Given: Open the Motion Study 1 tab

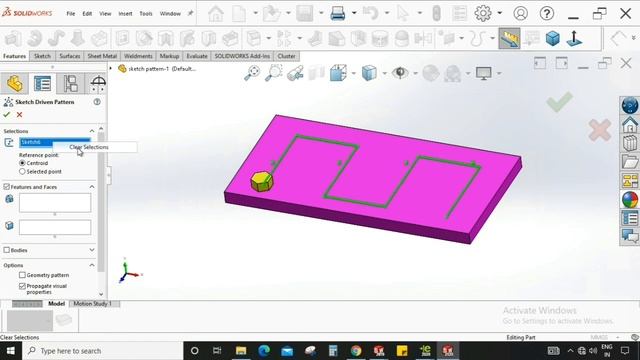Looking at the screenshot, I should [93, 304].
